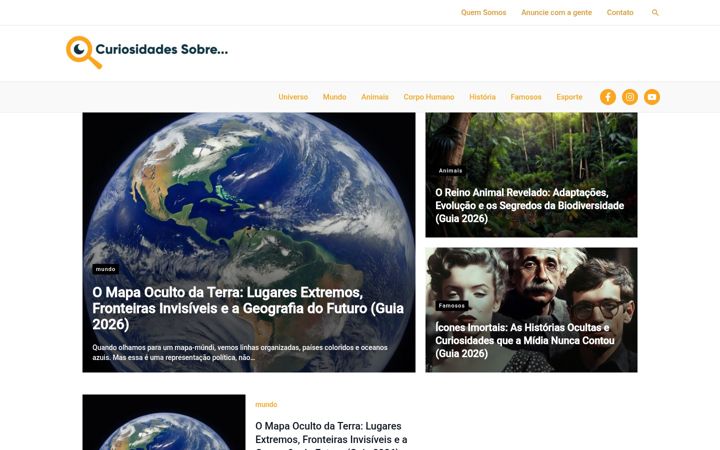Open list article title O Mapa Oculto da Terra

331,435
